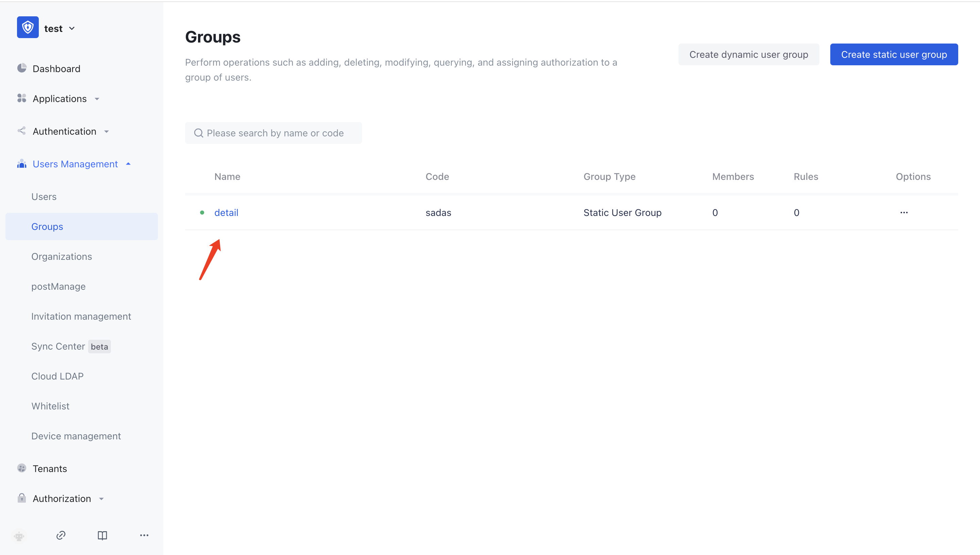Screen dimensions: 980x555
Task: Click the Tenants globe icon
Action: pyautogui.click(x=22, y=468)
